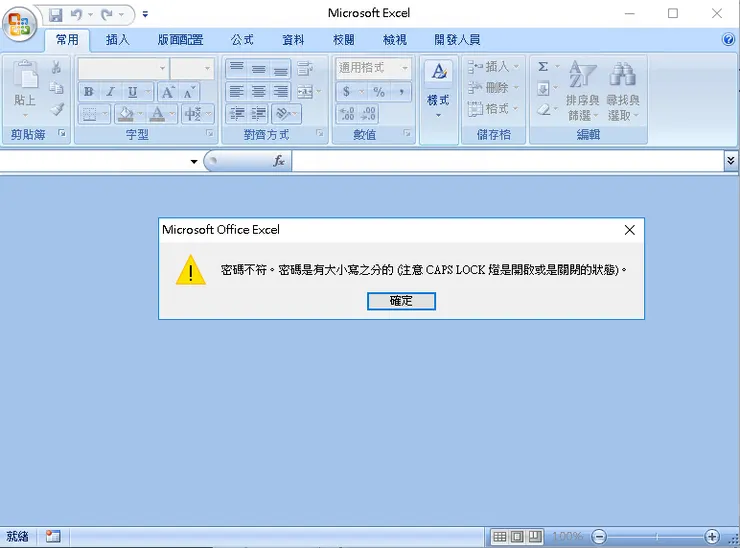Select Top Align icon
The width and height of the screenshot is (740, 548).
pos(236,69)
